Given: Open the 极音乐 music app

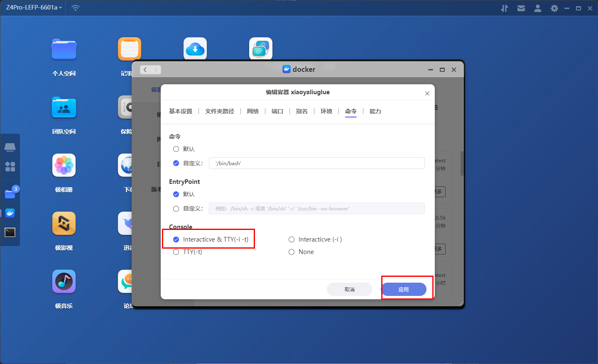Looking at the screenshot, I should click(x=64, y=281).
